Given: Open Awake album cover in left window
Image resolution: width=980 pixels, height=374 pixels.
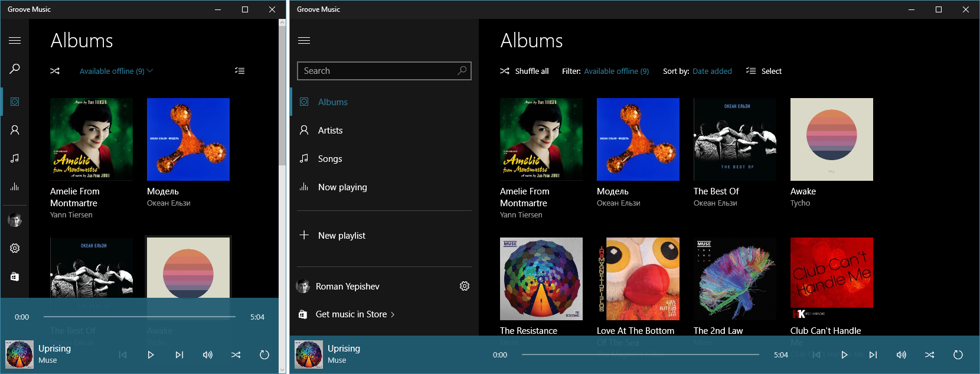Looking at the screenshot, I should pyautogui.click(x=188, y=268).
